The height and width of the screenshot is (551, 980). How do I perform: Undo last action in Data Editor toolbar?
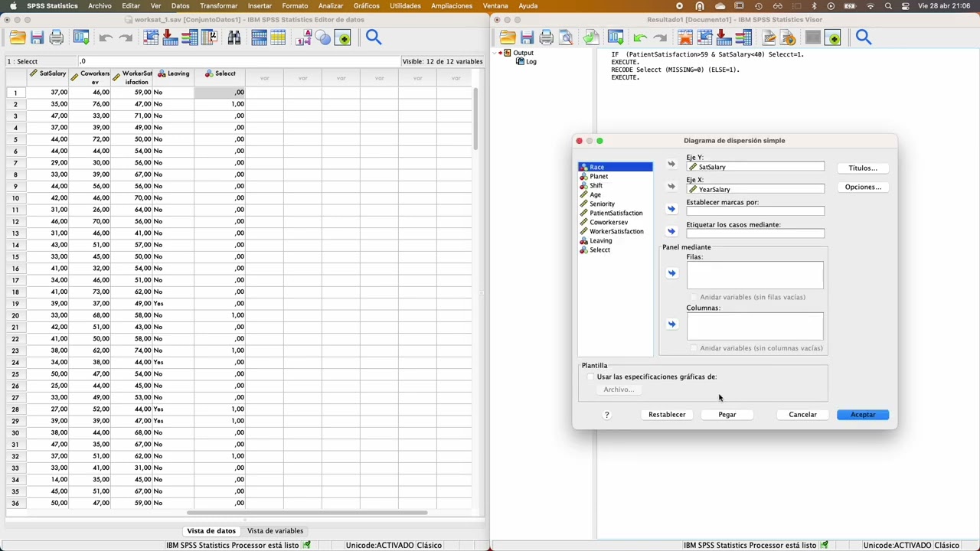pos(106,37)
